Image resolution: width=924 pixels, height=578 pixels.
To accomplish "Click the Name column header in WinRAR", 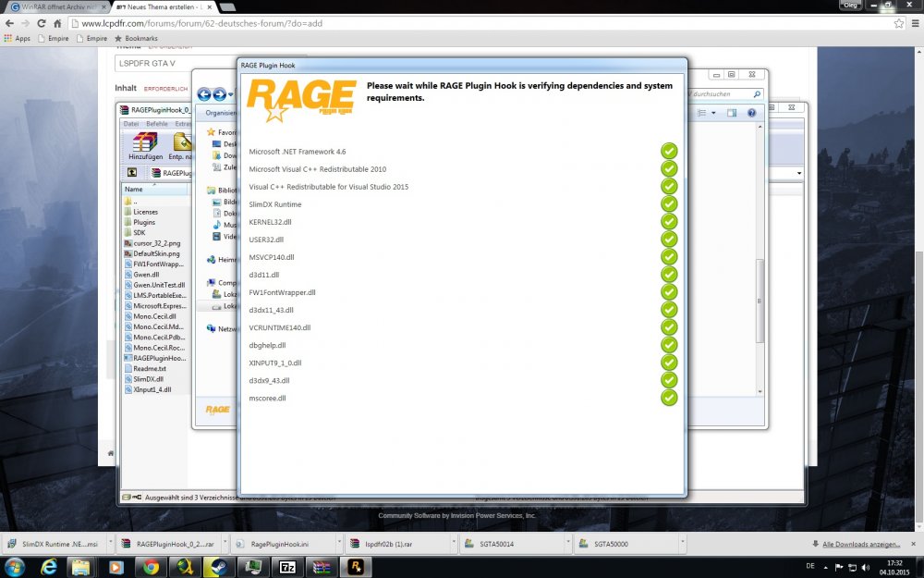I will 155,190.
